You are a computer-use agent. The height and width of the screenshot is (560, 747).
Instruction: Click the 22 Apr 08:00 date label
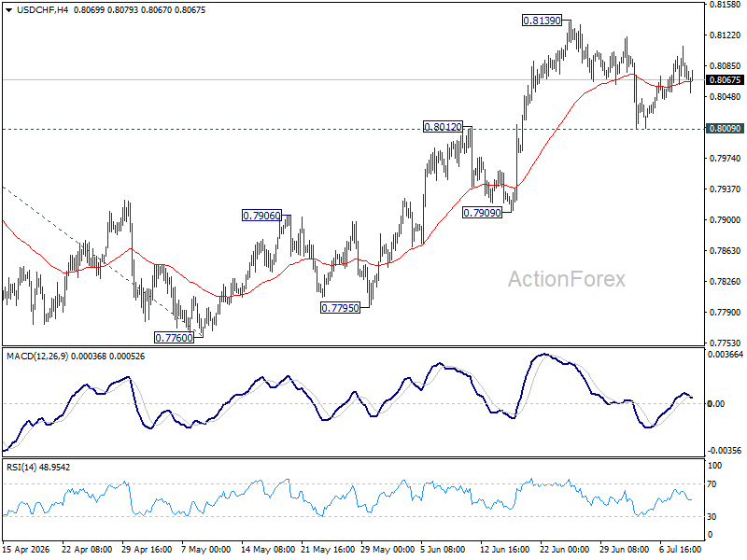click(x=87, y=549)
